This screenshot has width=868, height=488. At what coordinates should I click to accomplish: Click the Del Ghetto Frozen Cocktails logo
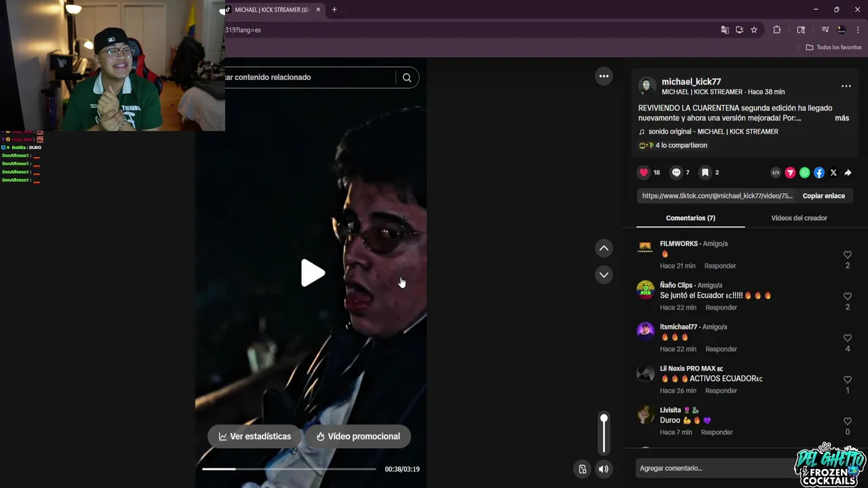point(830,465)
